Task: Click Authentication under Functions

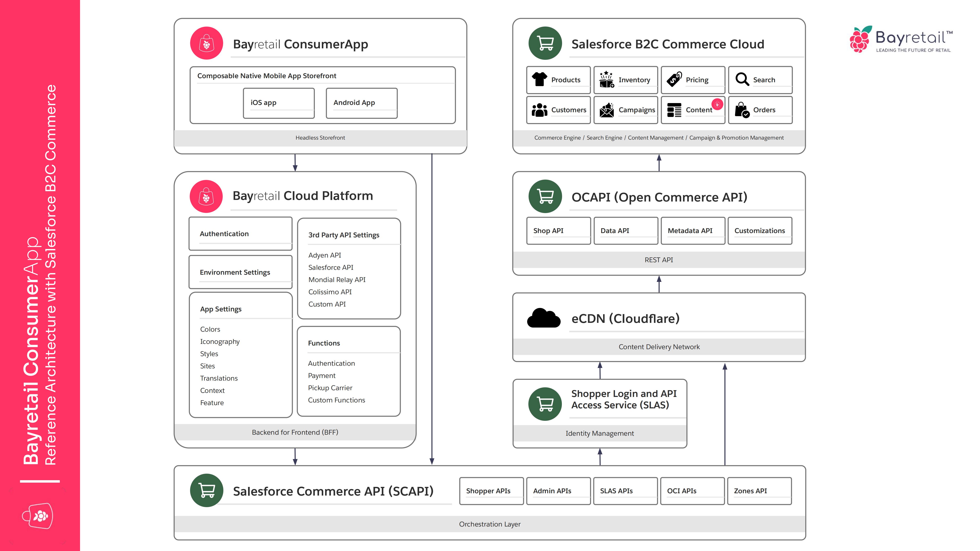Action: coord(331,363)
